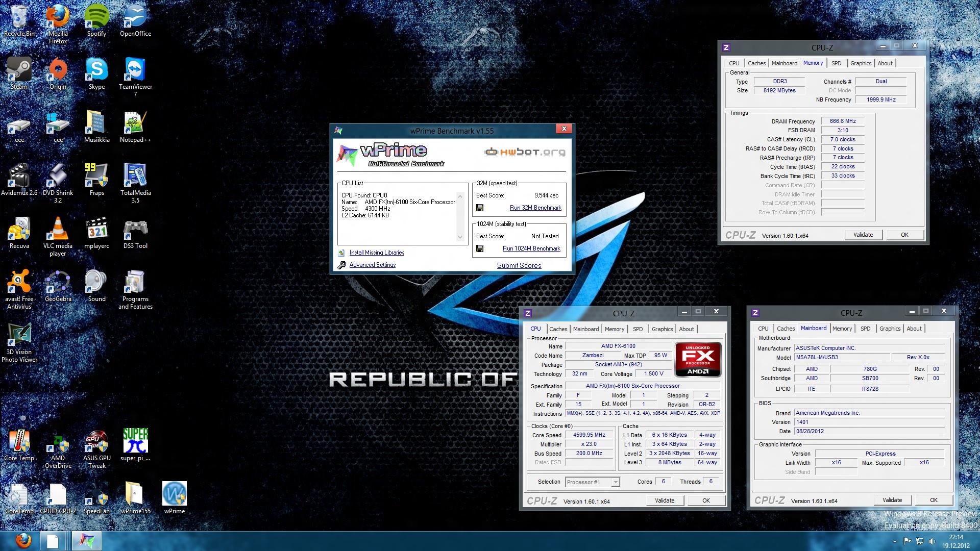Select the Steam desktop icon
This screenshot has height=551, width=980.
(19, 74)
